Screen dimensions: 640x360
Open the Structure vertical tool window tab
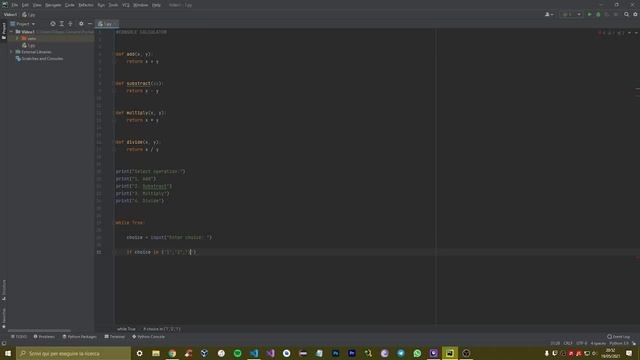(x=4, y=289)
